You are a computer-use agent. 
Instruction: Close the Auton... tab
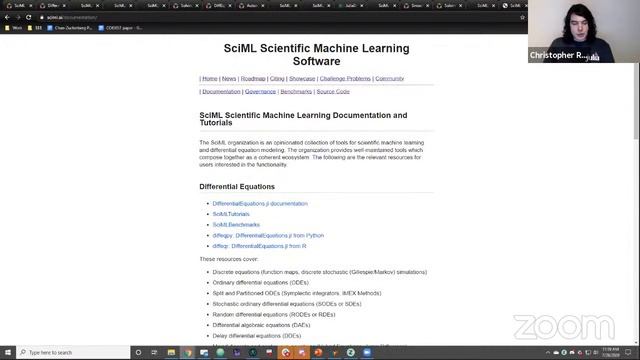(x=263, y=6)
